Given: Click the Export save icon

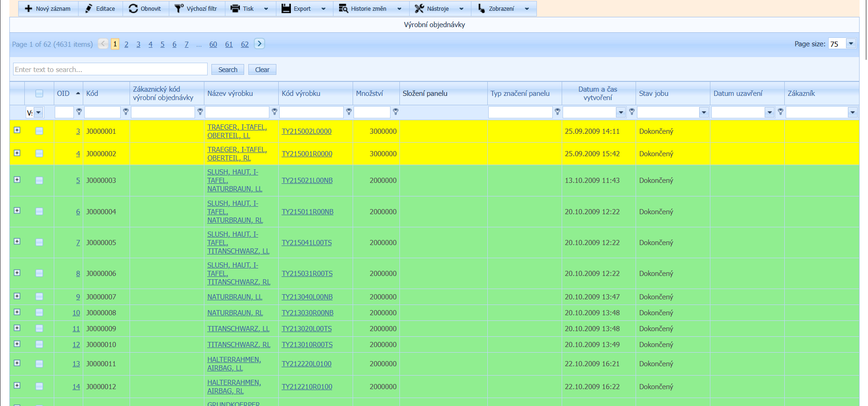Looking at the screenshot, I should 286,8.
